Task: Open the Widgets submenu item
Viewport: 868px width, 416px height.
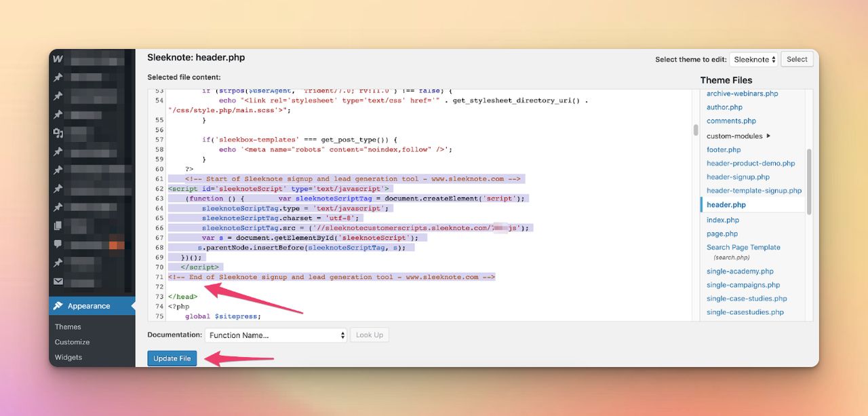Action: [68, 357]
